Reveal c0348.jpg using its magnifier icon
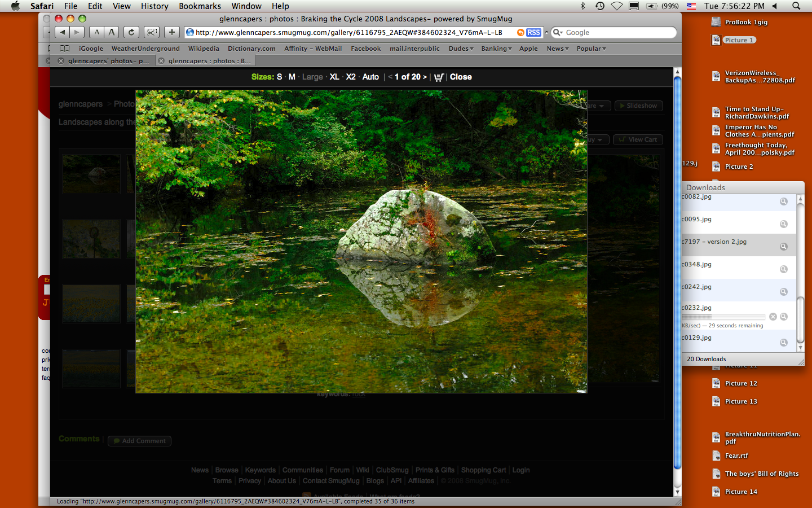 pos(784,269)
